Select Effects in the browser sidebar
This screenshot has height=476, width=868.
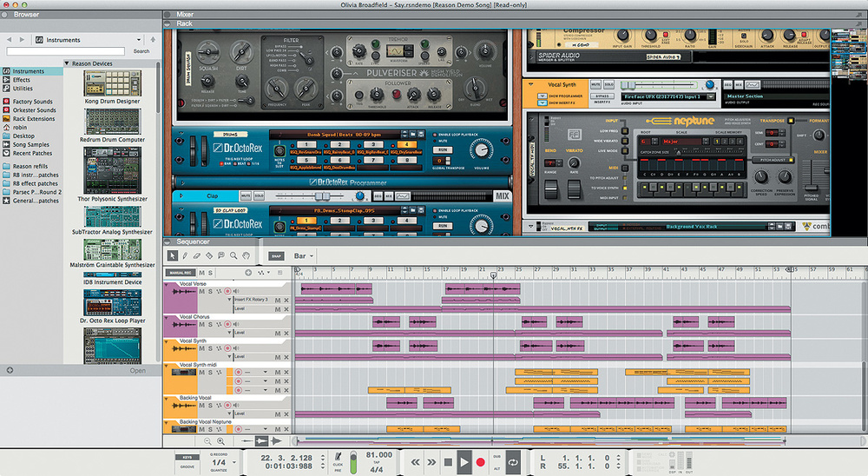tap(22, 80)
